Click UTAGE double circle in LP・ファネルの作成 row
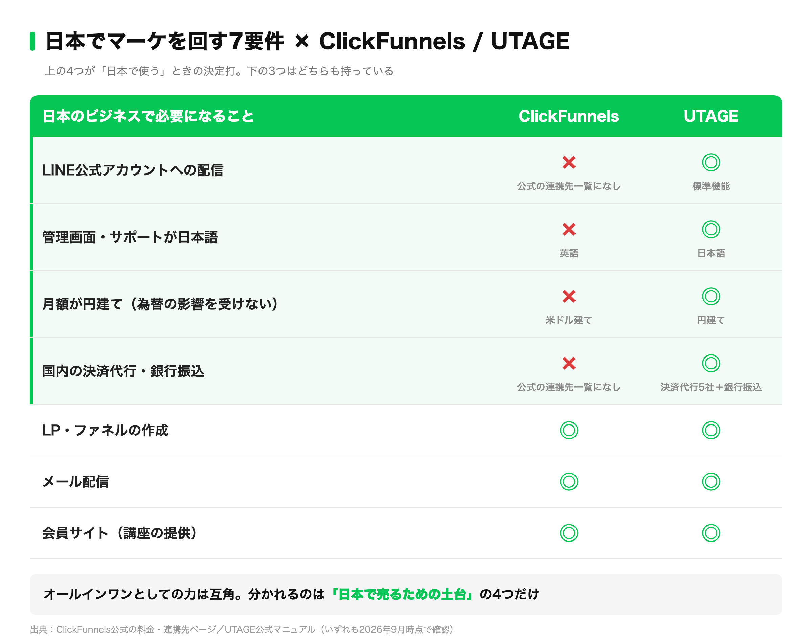The height and width of the screenshot is (644, 812). click(x=711, y=430)
